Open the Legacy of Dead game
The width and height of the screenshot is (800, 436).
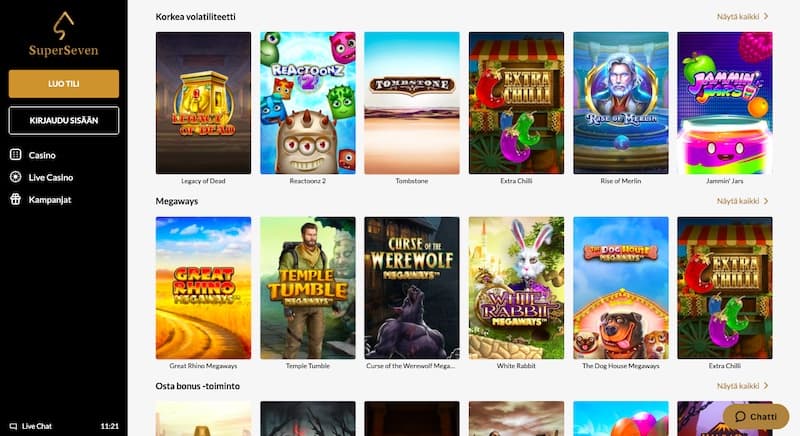coord(203,103)
